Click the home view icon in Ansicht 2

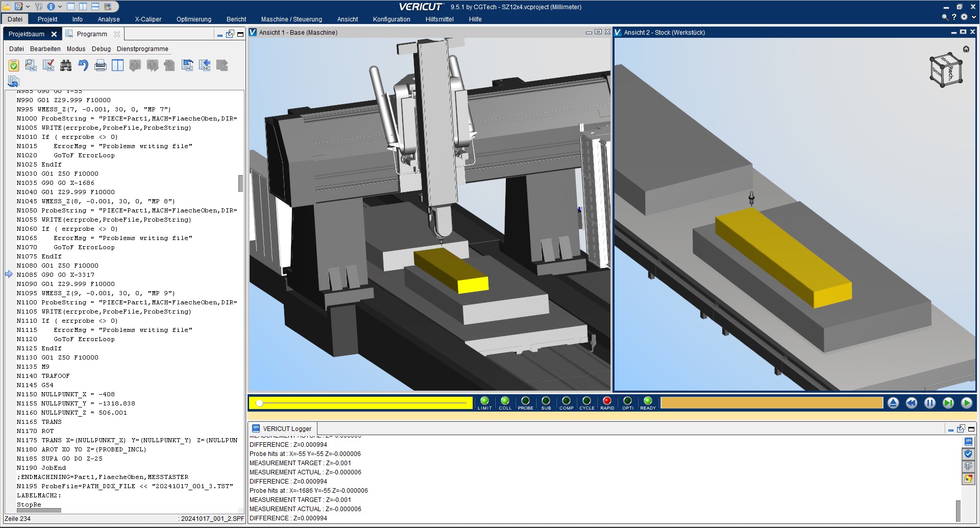tap(966, 49)
